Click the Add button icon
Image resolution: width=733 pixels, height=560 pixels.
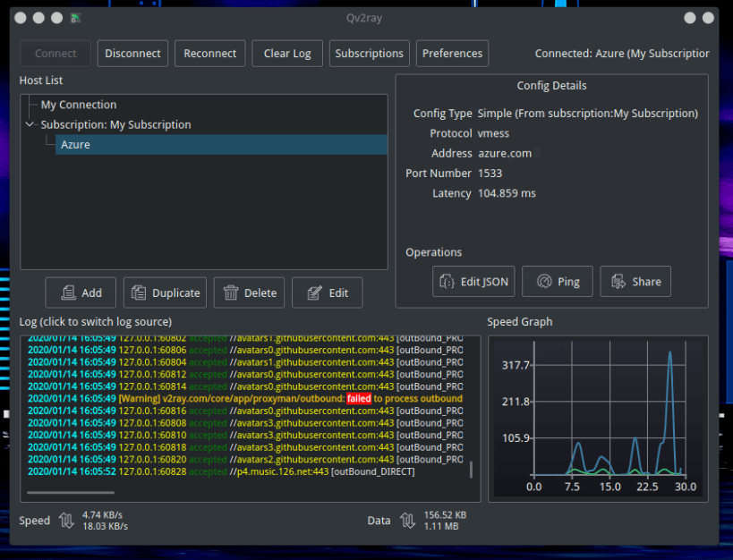[x=68, y=293]
